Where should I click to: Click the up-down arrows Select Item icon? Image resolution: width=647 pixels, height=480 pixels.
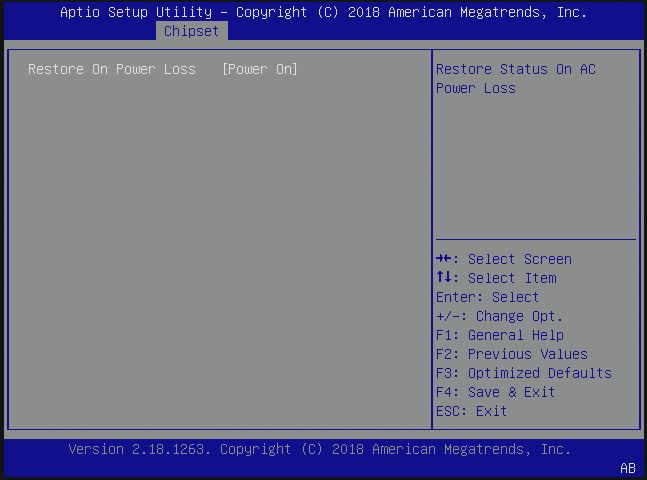click(444, 277)
